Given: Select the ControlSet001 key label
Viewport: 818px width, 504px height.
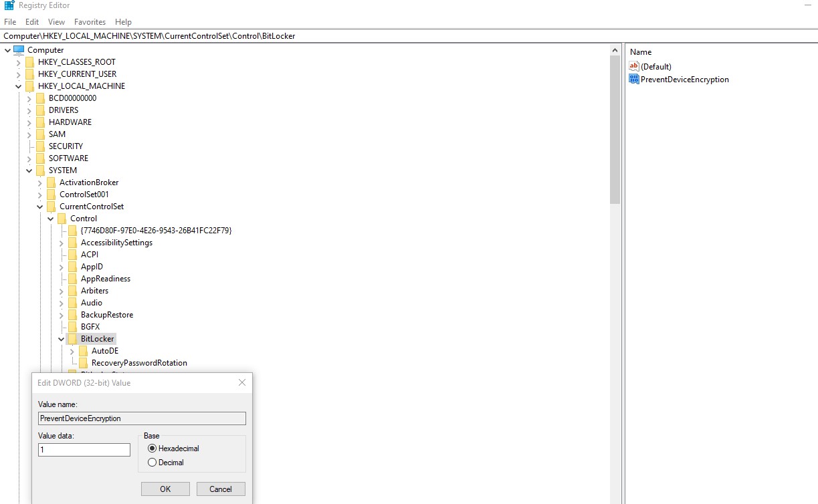Looking at the screenshot, I should click(84, 195).
